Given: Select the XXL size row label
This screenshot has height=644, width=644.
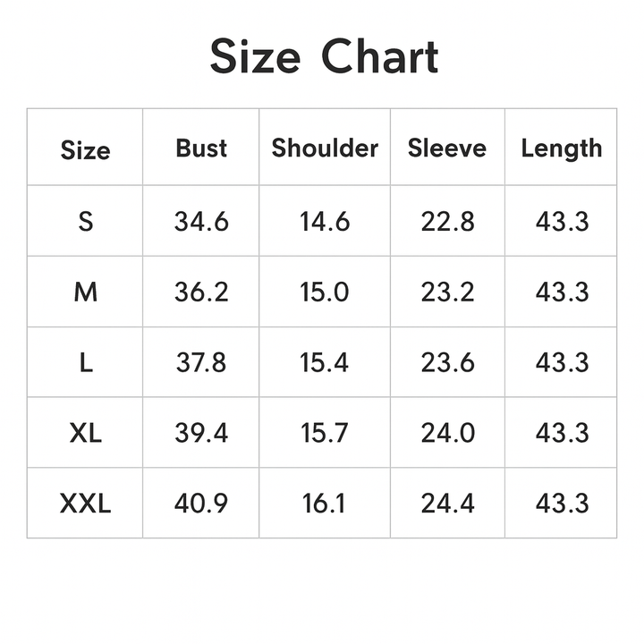Looking at the screenshot, I should pos(85,504).
